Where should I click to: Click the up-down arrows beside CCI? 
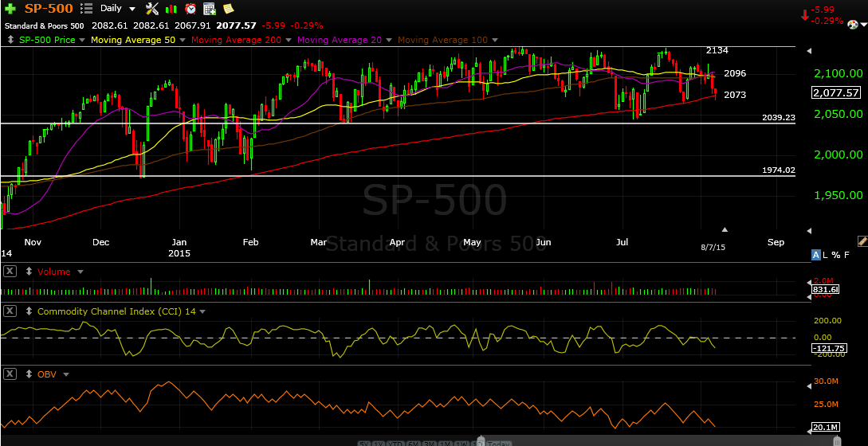pyautogui.click(x=29, y=311)
